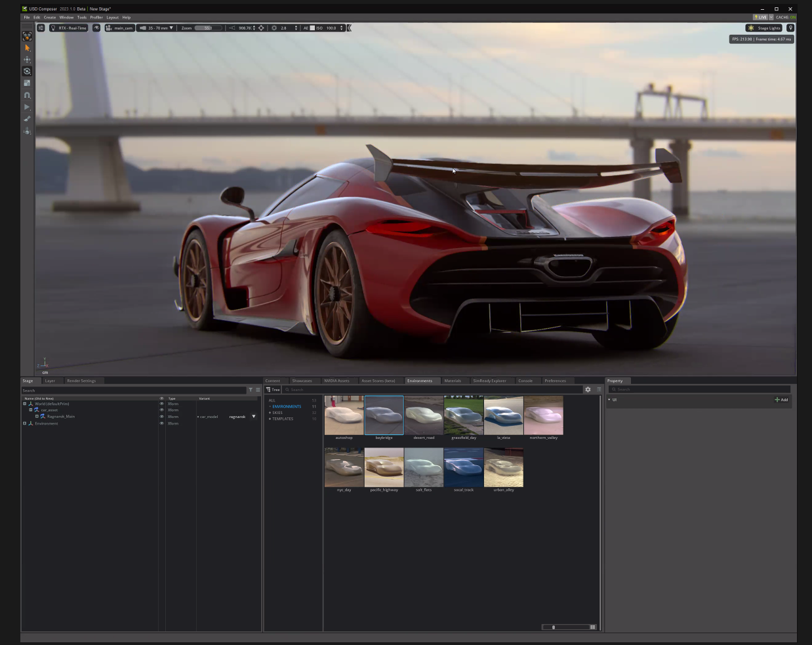812x645 pixels.
Task: Activate the Scale tool
Action: pyautogui.click(x=27, y=82)
